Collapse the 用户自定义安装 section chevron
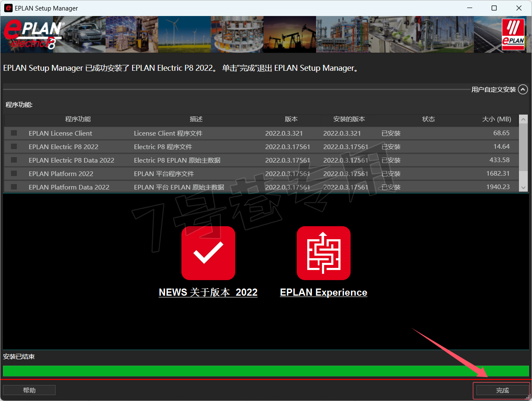The height and width of the screenshot is (401, 532). click(x=523, y=89)
